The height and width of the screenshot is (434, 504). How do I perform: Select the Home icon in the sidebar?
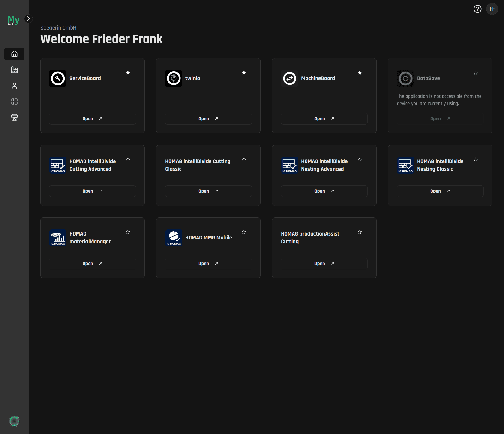click(14, 54)
